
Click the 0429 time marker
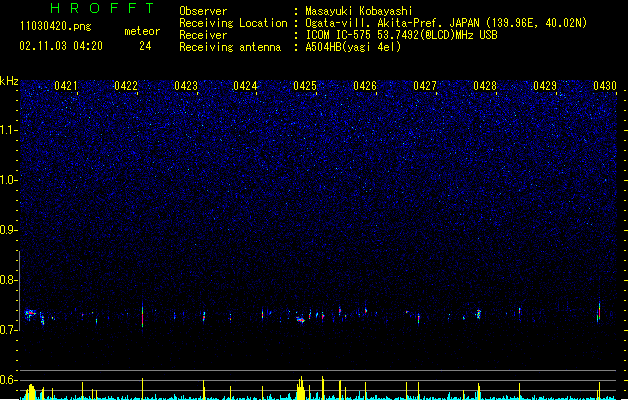point(545,86)
